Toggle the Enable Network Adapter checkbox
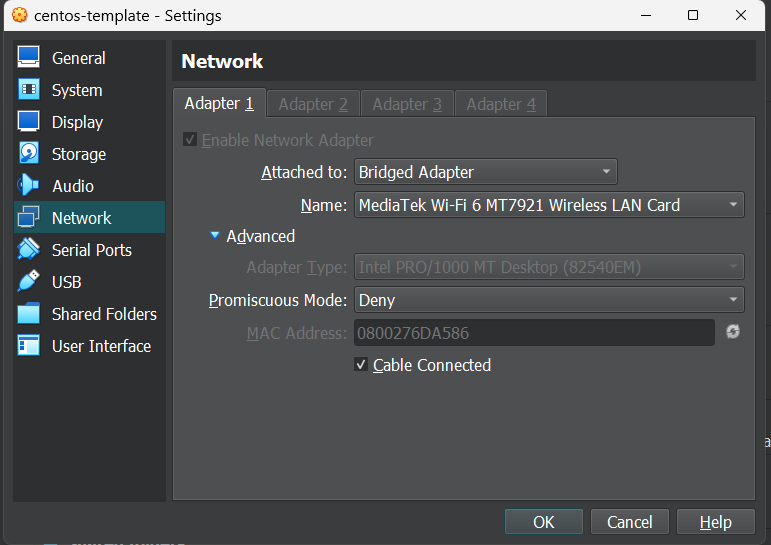This screenshot has height=545, width=771. (x=190, y=140)
